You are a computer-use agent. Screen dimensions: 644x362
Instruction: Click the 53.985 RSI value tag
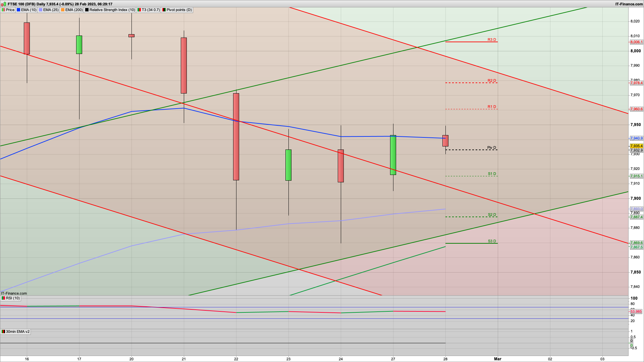636,312
